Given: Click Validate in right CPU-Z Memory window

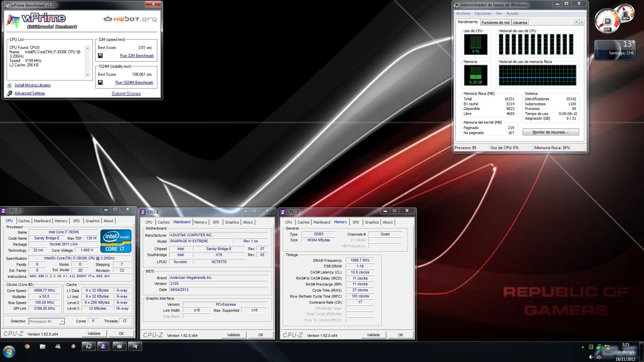Looking at the screenshot, I should click(x=373, y=335).
